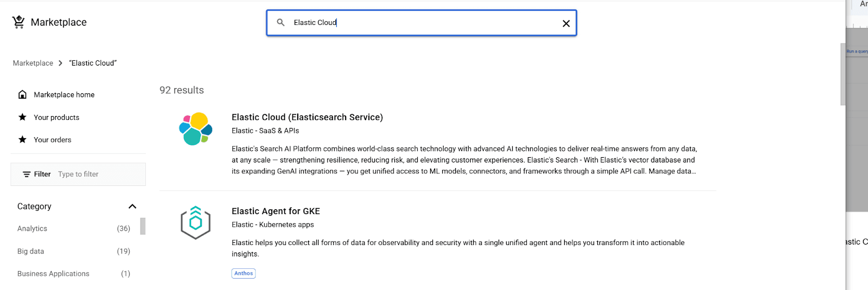868x290 pixels.
Task: Click the search magnifier icon
Action: click(x=280, y=23)
